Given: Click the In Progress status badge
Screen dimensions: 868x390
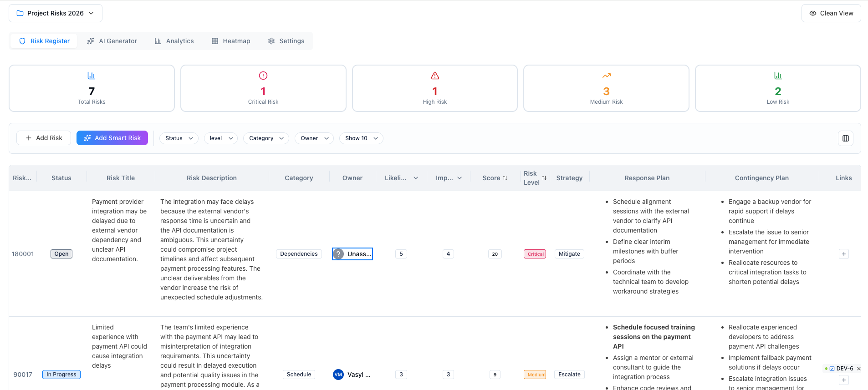Looking at the screenshot, I should tap(61, 375).
